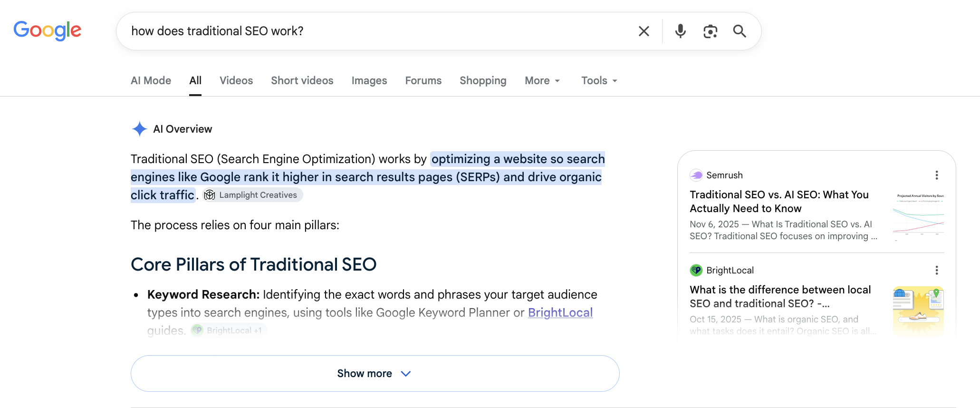Open the Tools dropdown
The image size is (980, 408).
coord(599,80)
